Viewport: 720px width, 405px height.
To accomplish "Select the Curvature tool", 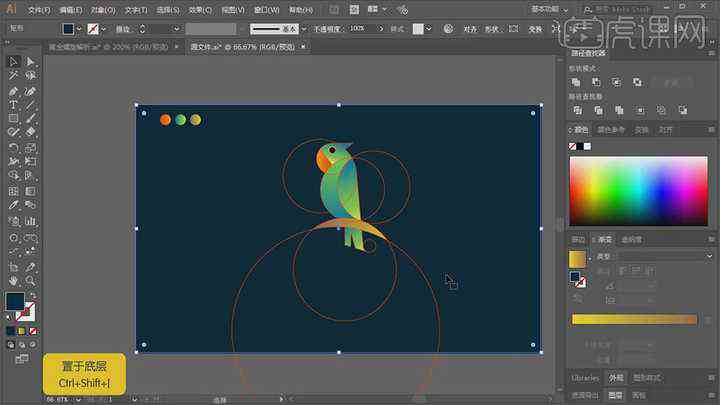I will pyautogui.click(x=30, y=91).
